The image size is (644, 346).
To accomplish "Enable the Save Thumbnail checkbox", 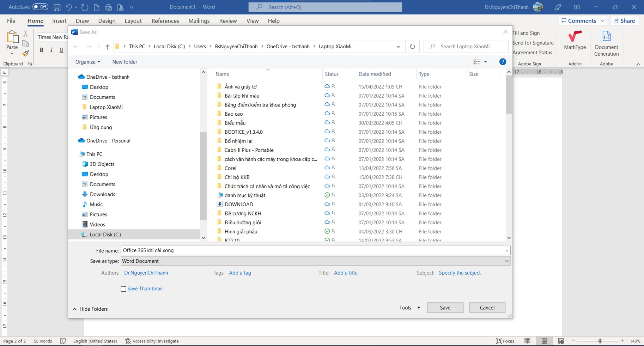I will (x=123, y=289).
